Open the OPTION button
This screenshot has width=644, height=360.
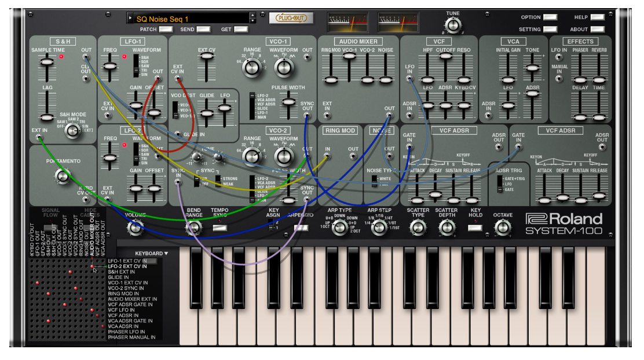550,17
